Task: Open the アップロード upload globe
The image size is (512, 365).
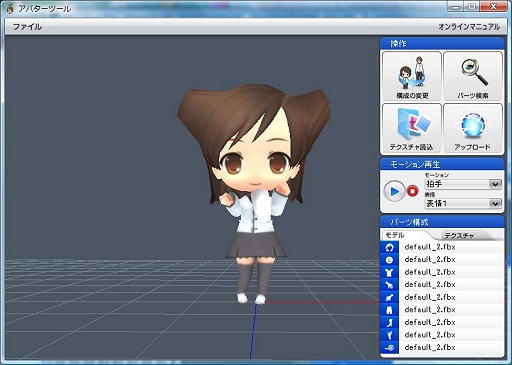Action: point(473,128)
